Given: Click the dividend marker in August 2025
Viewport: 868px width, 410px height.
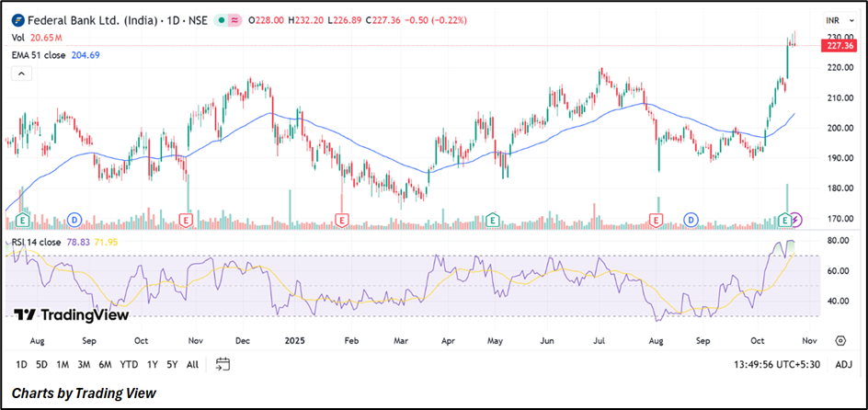Looking at the screenshot, I should [x=691, y=220].
